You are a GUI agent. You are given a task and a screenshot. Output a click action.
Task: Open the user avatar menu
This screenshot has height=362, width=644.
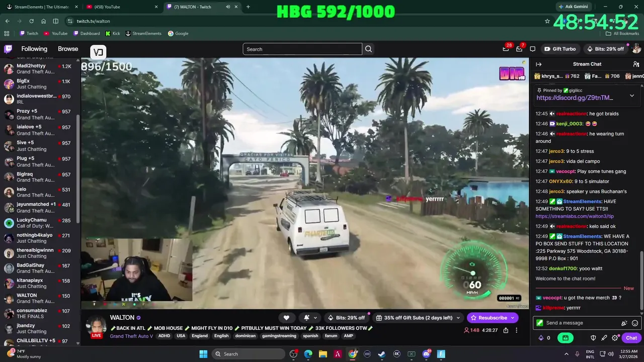tap(636, 49)
